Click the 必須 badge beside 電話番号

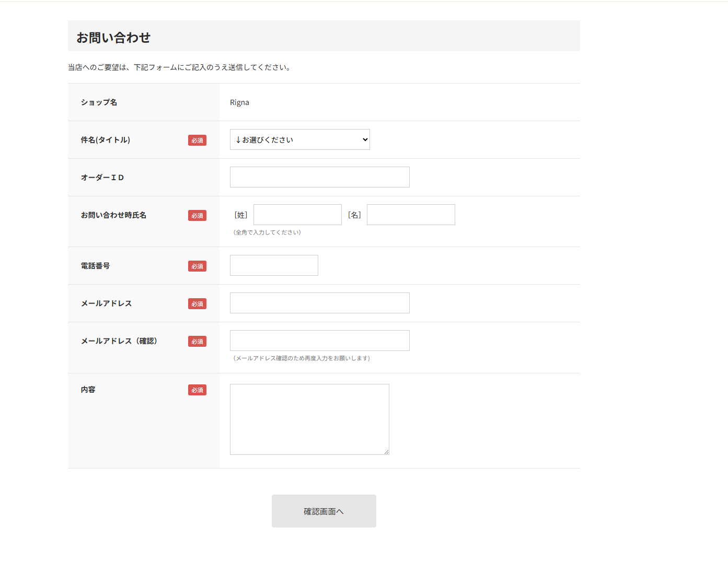click(197, 266)
